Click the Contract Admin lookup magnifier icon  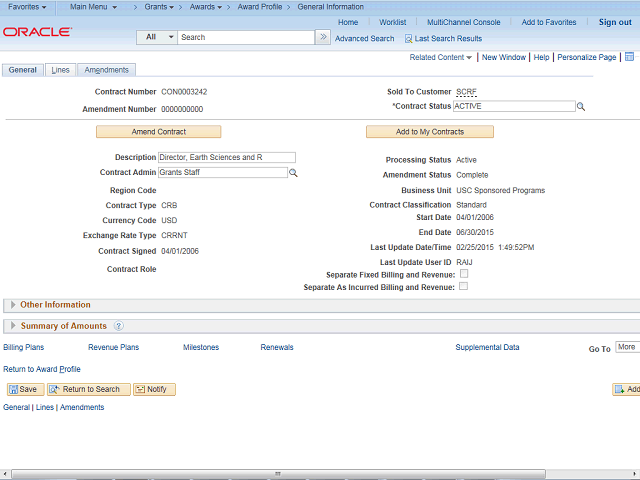click(293, 173)
